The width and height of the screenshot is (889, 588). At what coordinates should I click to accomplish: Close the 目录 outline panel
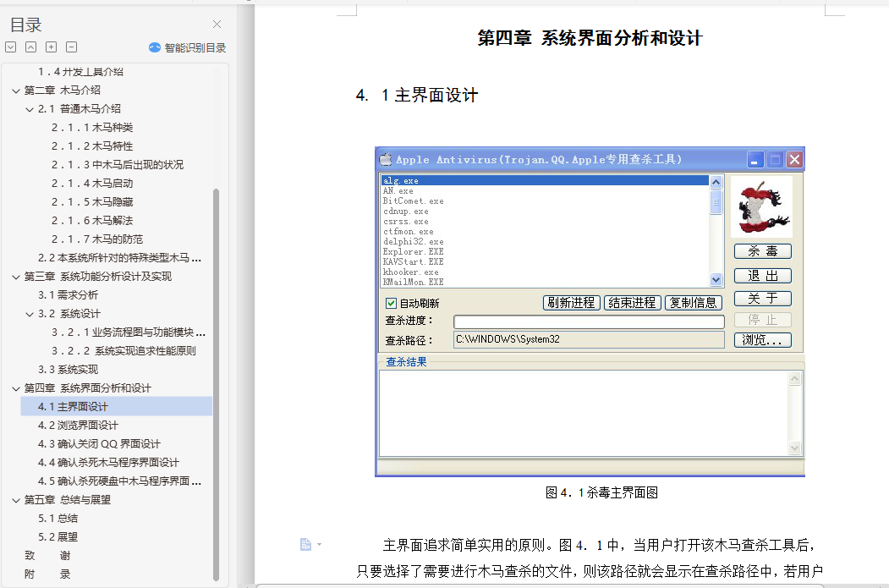(217, 24)
